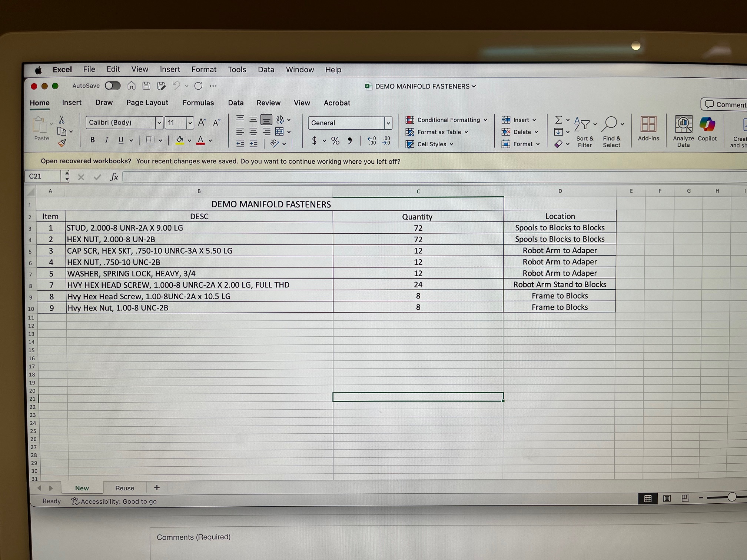Screen dimensions: 747x560
Task: Click the zoom slider handle
Action: coord(731,497)
